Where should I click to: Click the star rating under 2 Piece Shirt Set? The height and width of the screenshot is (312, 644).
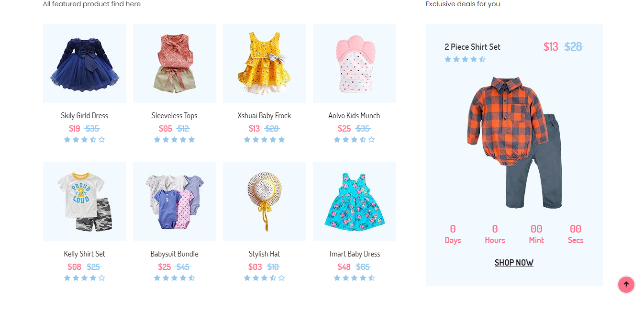[465, 59]
